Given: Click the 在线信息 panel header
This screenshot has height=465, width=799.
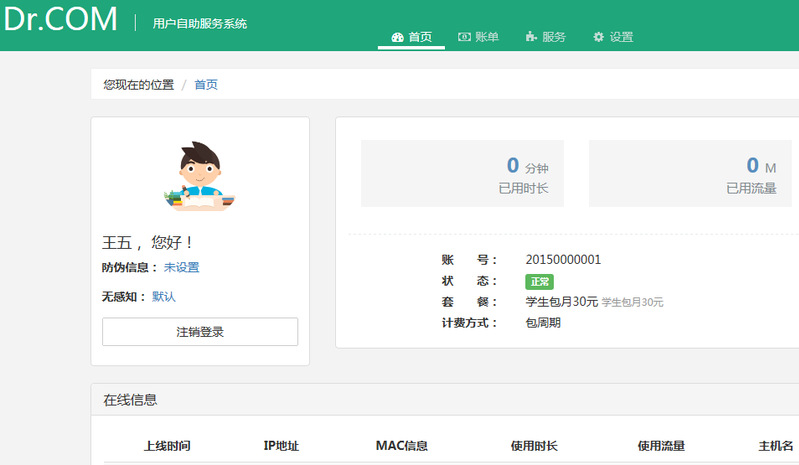Looking at the screenshot, I should (x=130, y=400).
